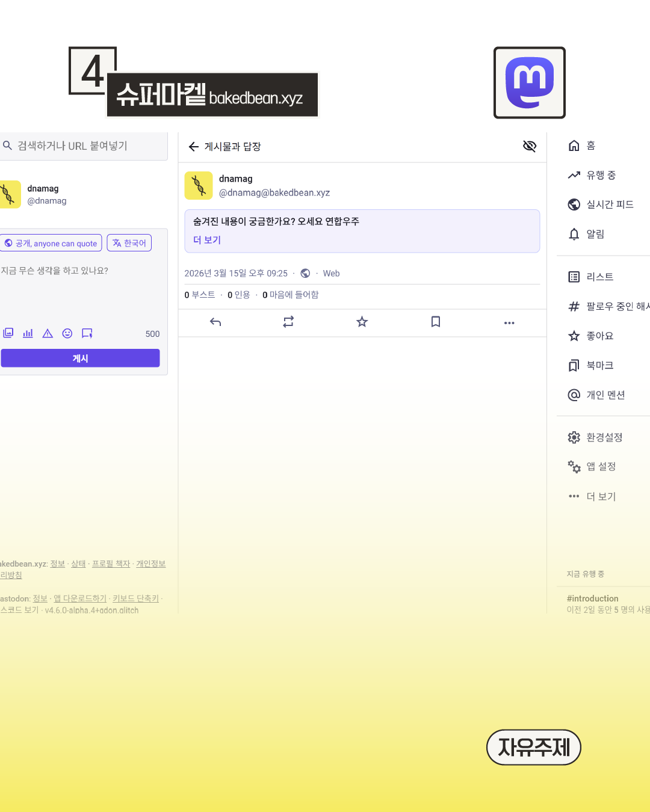Click the search or URL input field
The height and width of the screenshot is (812, 650).
pyautogui.click(x=84, y=146)
